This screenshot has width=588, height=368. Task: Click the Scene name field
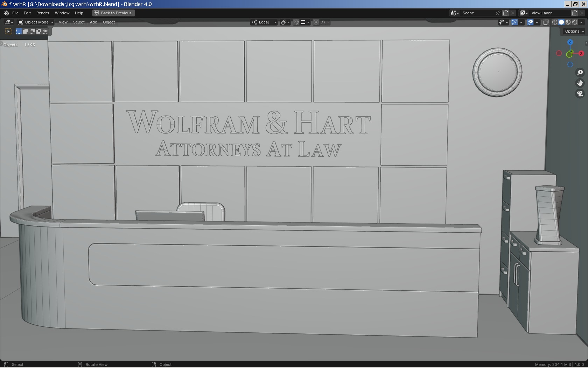(x=478, y=13)
